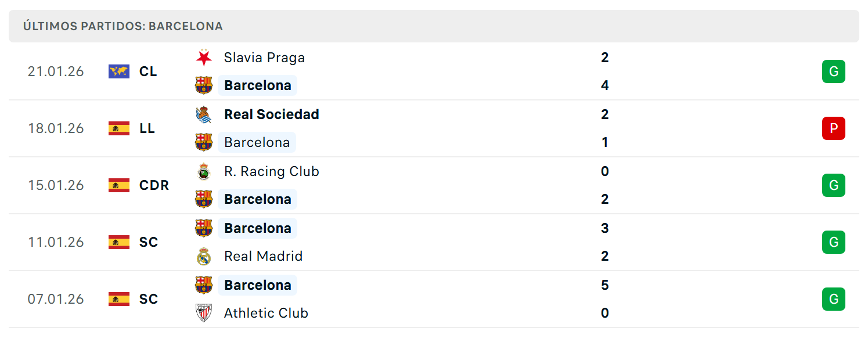Click the Champions League world map flag icon
Image resolution: width=868 pixels, height=338 pixels.
tap(119, 71)
